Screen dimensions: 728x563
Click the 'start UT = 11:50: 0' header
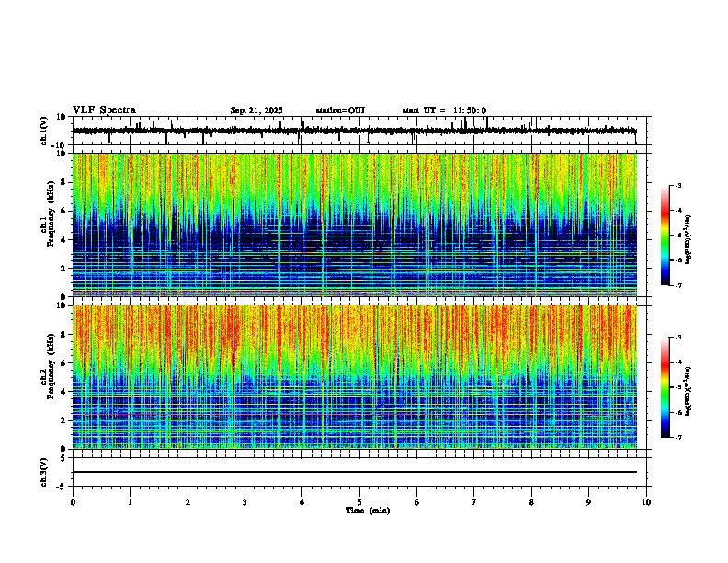coord(444,110)
